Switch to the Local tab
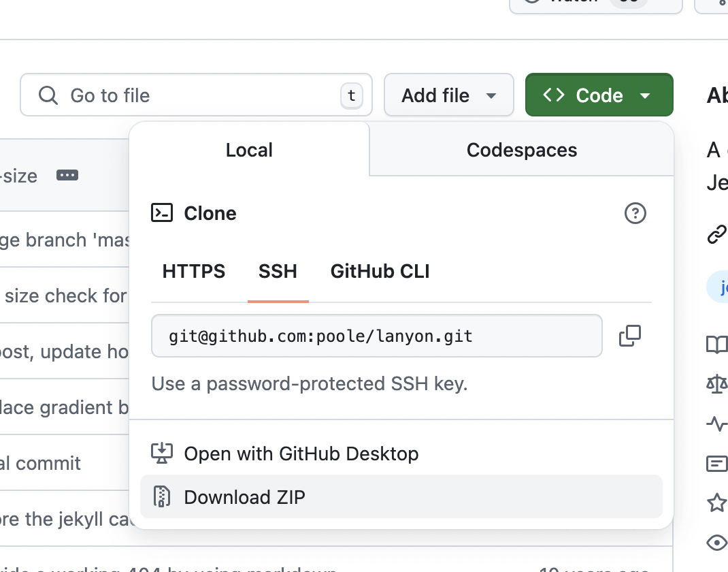The width and height of the screenshot is (728, 572). pos(249,150)
